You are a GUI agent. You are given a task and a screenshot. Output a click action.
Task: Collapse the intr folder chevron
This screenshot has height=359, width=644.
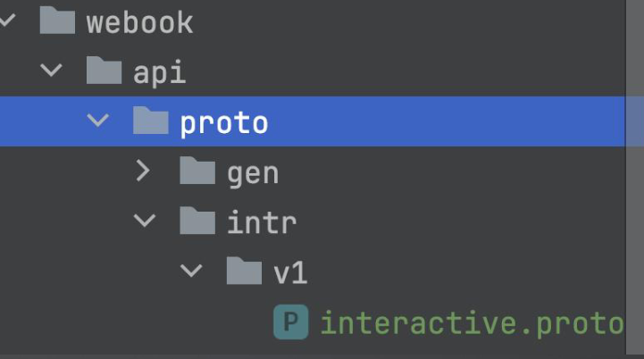[145, 221]
